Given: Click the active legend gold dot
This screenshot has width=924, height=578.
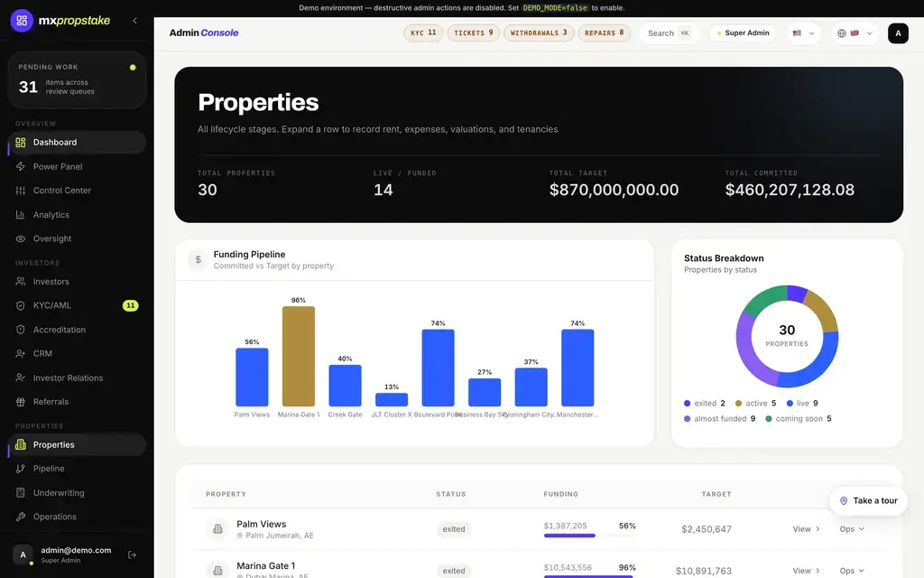Looking at the screenshot, I should [738, 404].
